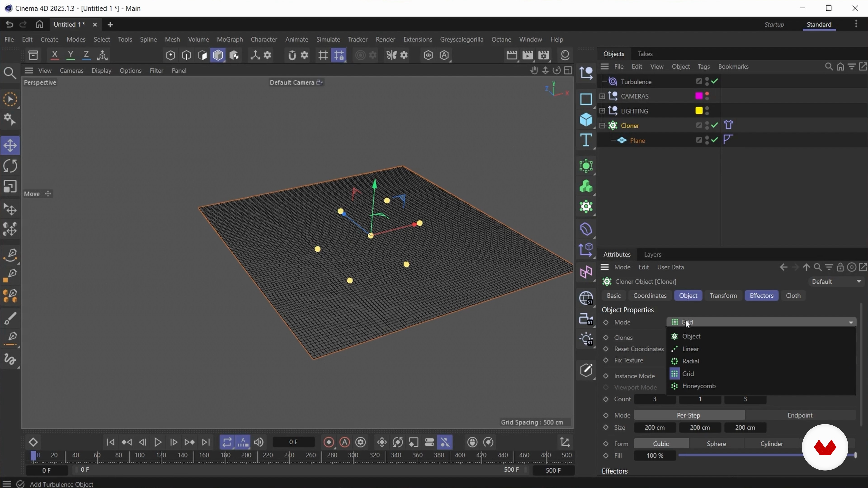868x488 pixels.
Task: Open the Cloth tab
Action: 793,295
